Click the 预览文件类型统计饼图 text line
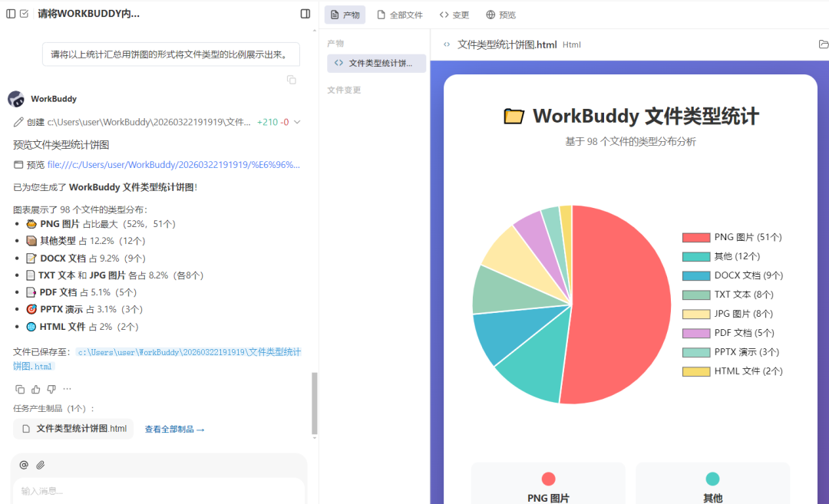 [x=61, y=145]
